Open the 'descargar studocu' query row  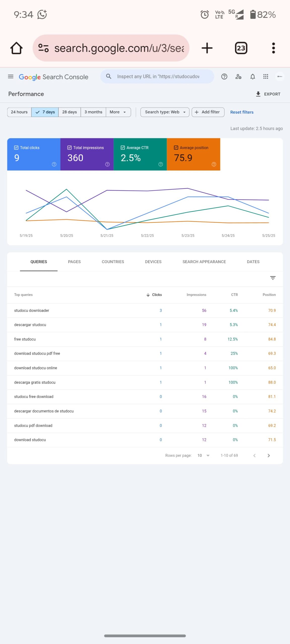(x=145, y=325)
